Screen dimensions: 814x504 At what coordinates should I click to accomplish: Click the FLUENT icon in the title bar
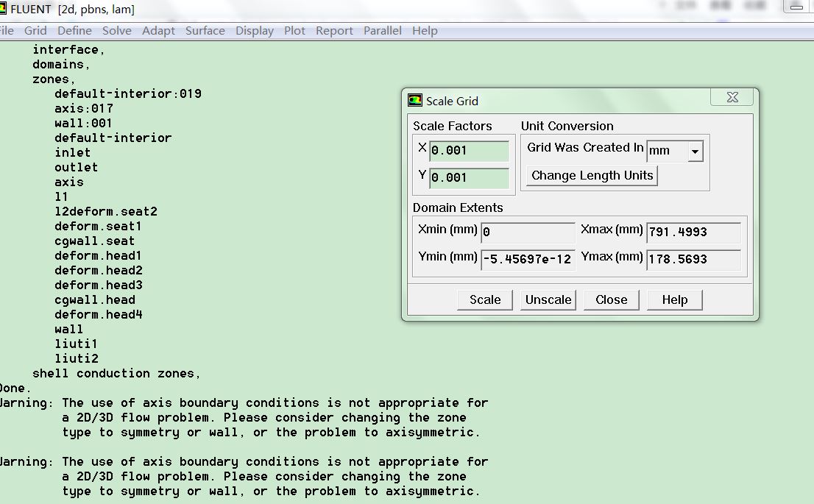coord(3,10)
